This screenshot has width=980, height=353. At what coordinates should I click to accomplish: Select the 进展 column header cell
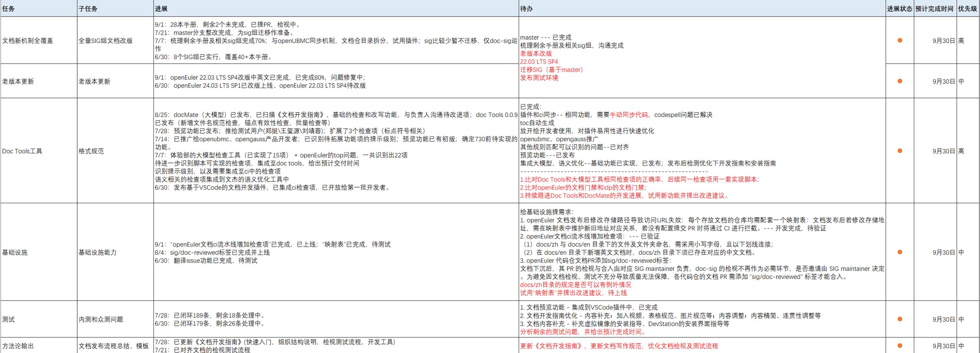coord(161,8)
